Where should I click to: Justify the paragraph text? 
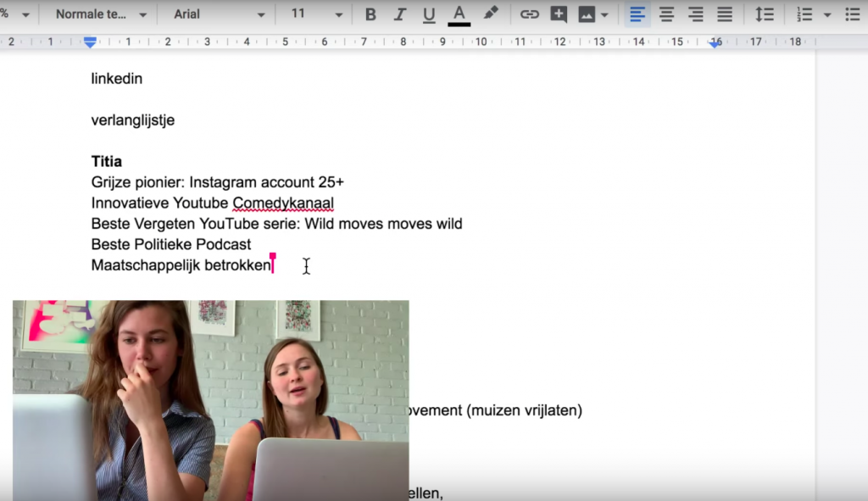tap(725, 14)
